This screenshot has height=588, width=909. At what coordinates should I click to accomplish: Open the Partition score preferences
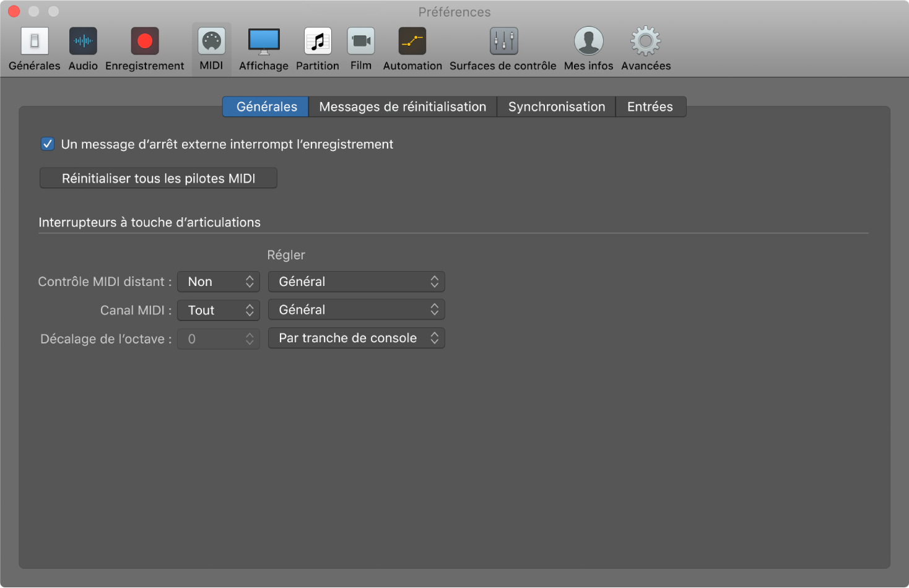click(318, 42)
